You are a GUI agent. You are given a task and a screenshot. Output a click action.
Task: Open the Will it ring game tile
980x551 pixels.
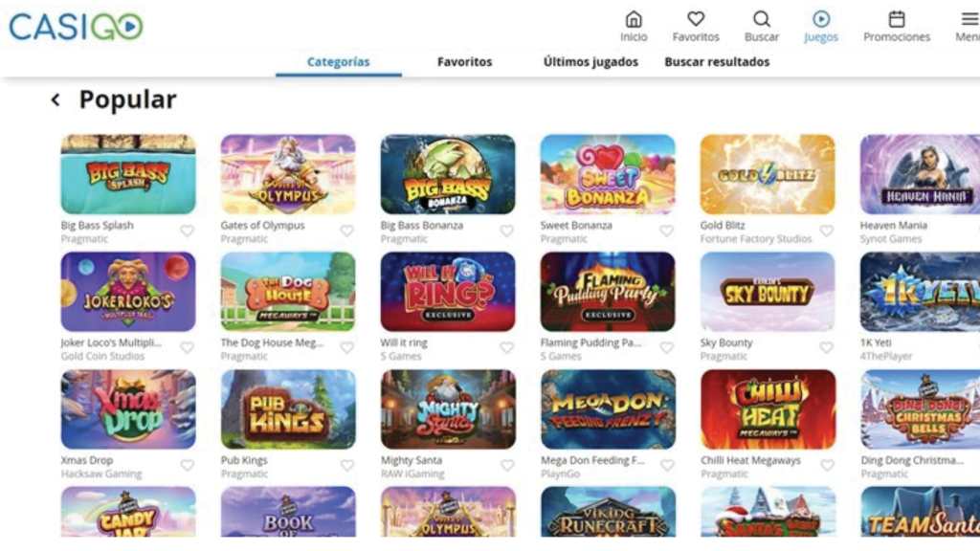coord(448,292)
